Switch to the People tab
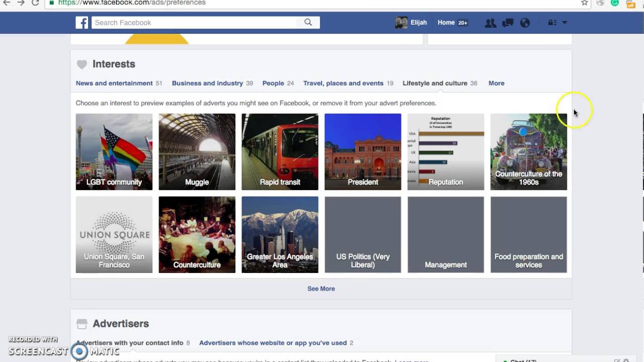The image size is (644, 362). [x=273, y=83]
